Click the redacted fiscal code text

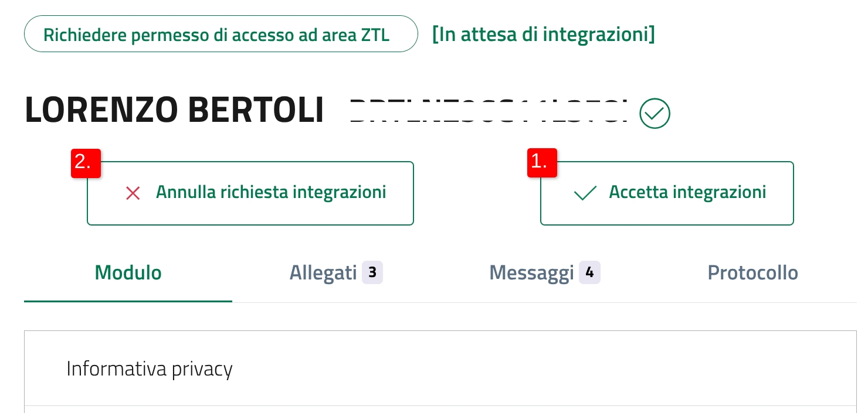[x=489, y=111]
